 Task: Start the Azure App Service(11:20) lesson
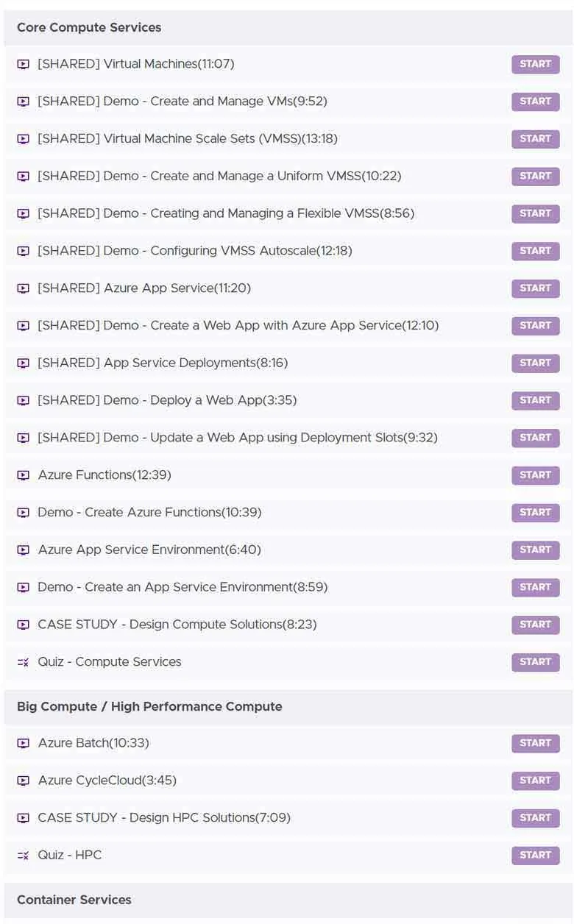[536, 289]
